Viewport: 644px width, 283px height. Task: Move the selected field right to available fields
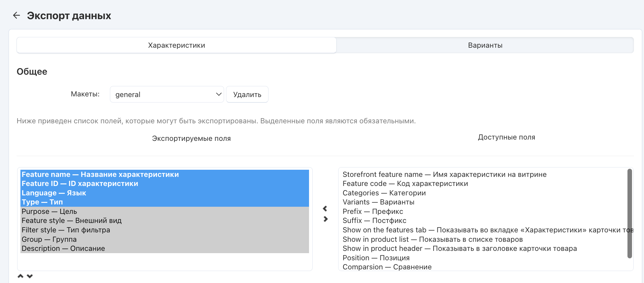pos(326,219)
